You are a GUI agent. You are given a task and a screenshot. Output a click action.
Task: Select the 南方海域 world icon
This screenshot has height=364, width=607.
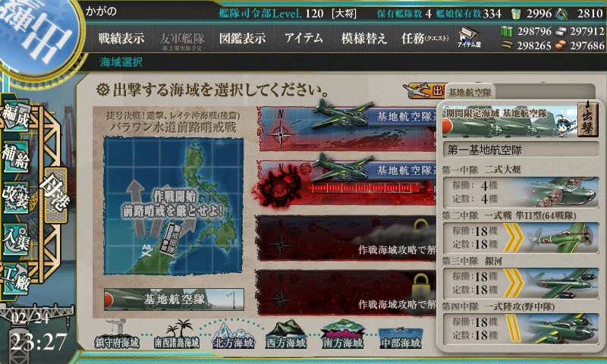pyautogui.click(x=343, y=334)
